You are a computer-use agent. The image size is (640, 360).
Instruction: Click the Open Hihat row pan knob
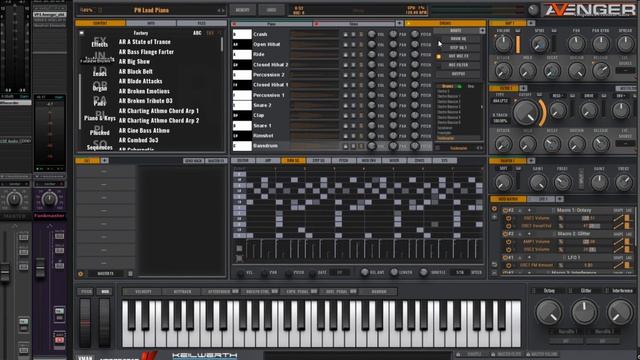click(393, 44)
